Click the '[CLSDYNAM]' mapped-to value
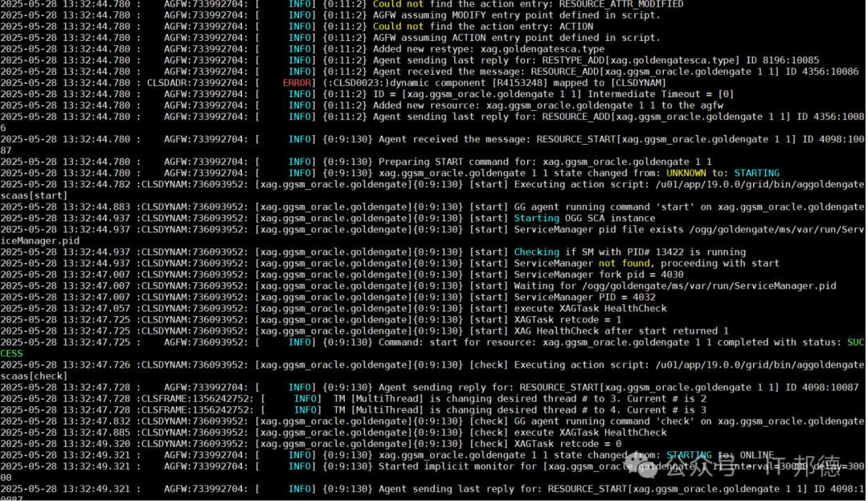 (x=638, y=83)
